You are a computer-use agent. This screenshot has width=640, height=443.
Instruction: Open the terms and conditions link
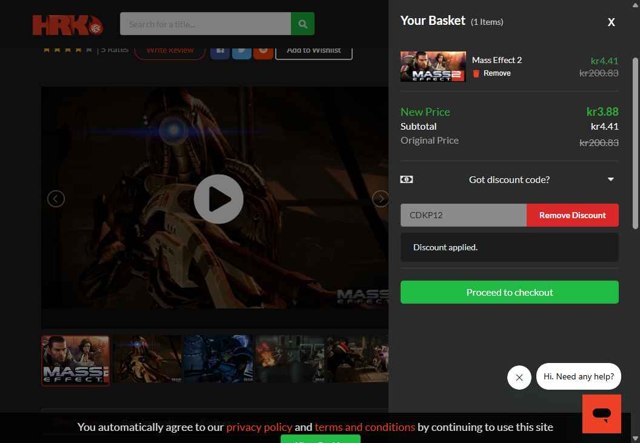tap(365, 427)
